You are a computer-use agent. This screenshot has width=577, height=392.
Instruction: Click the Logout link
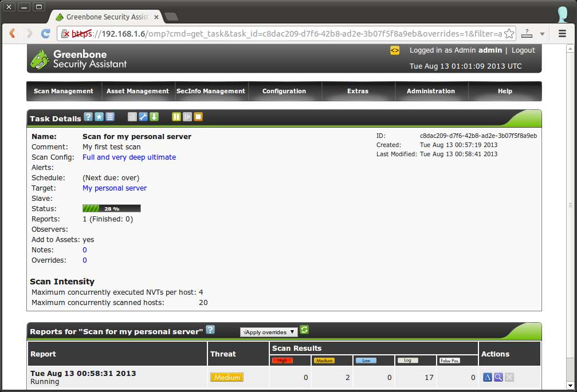[523, 50]
